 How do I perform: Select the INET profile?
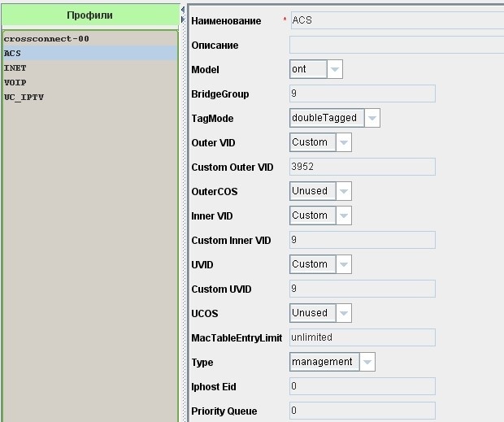coord(15,68)
